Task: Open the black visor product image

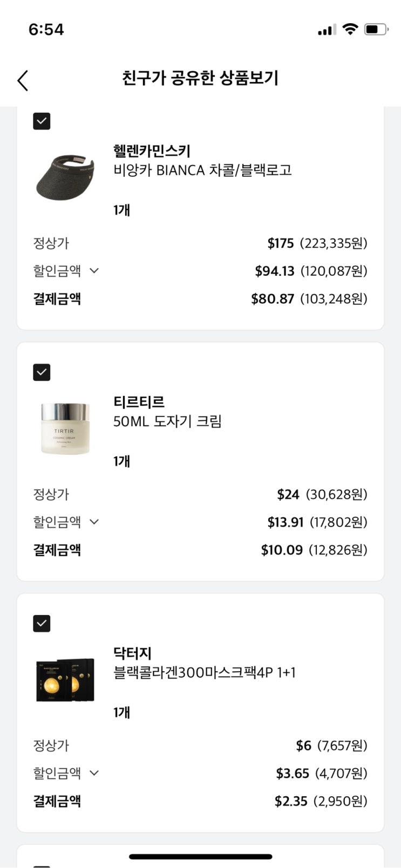Action: click(65, 177)
